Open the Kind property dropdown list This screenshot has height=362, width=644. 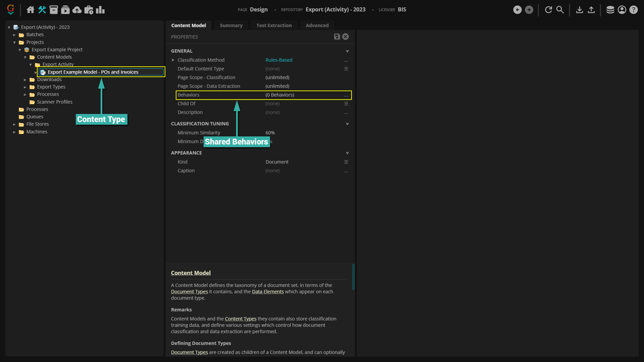pos(346,162)
